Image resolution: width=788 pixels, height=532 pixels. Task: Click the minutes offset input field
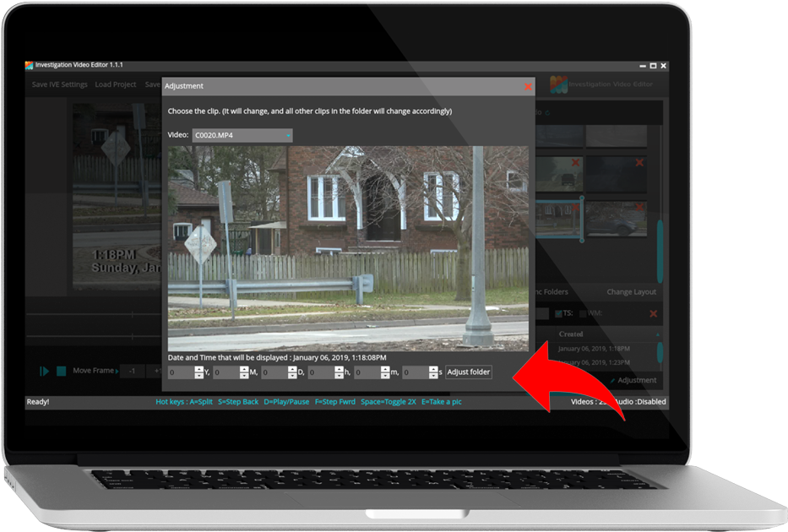point(369,372)
